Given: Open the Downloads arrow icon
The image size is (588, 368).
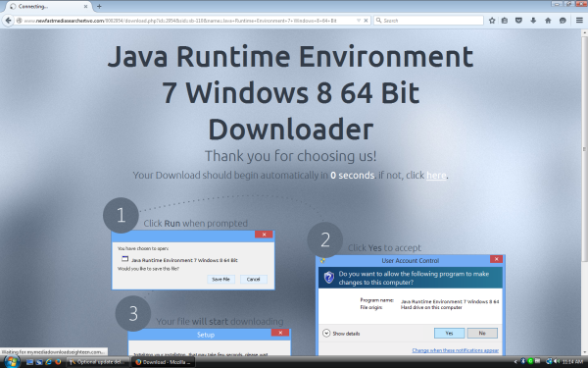Looking at the screenshot, I should click(533, 21).
